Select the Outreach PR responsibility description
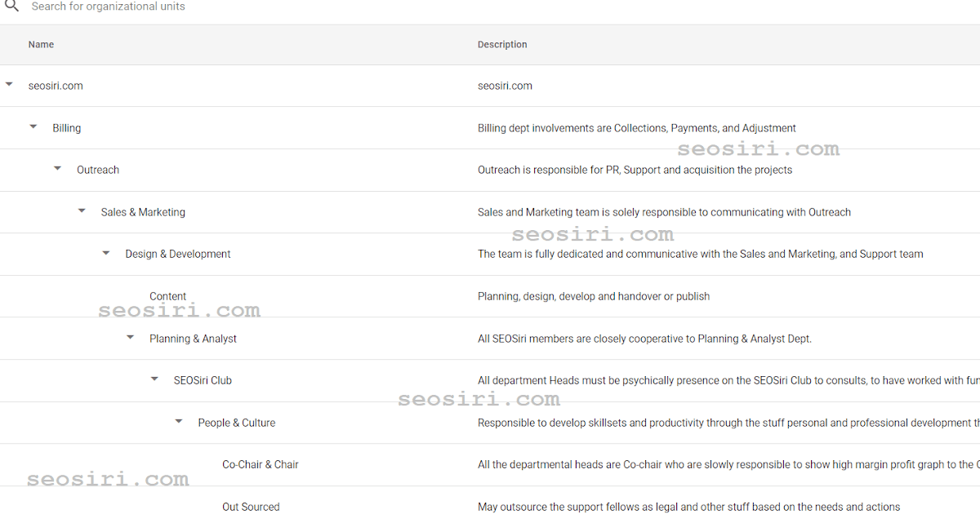 (635, 170)
